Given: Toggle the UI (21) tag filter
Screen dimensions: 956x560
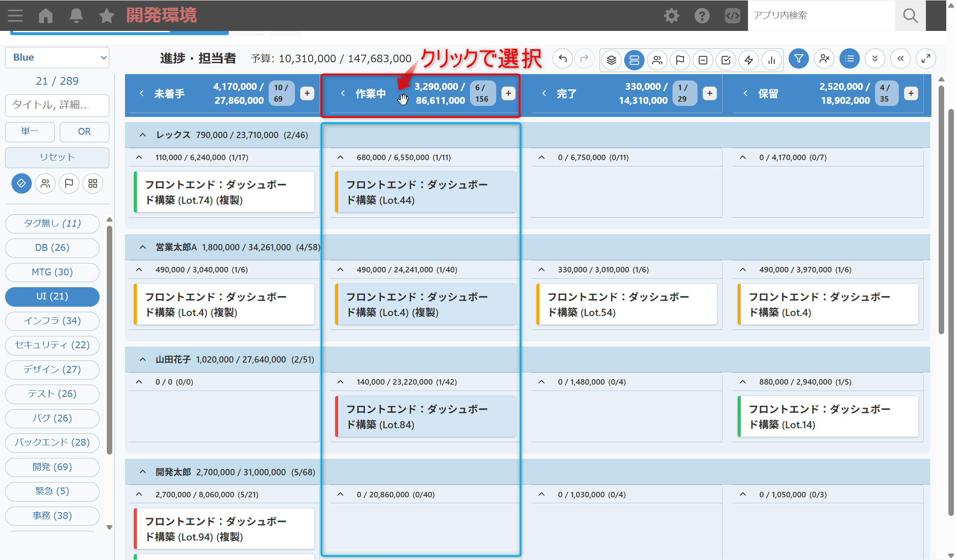Looking at the screenshot, I should click(x=52, y=296).
